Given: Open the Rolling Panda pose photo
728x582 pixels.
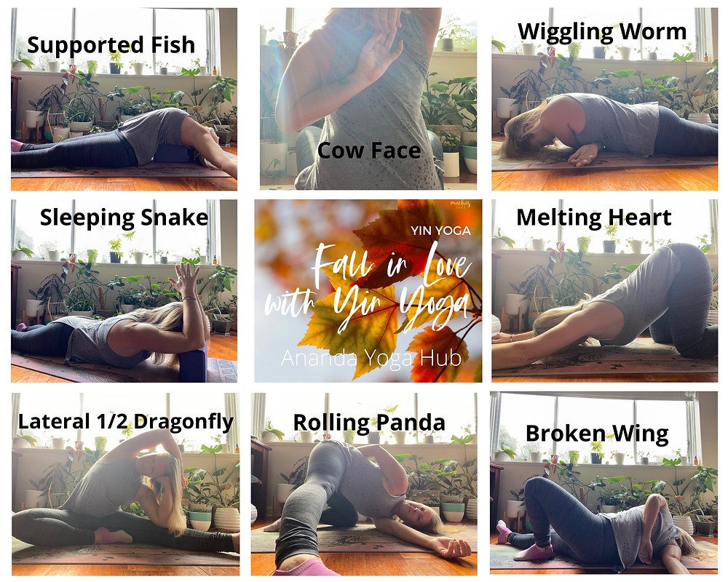Looking at the screenshot, I should [x=364, y=485].
